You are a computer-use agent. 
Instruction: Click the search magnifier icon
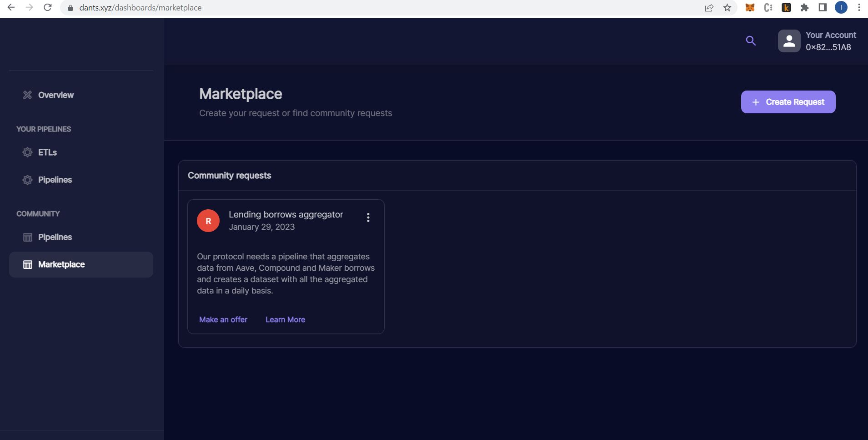(751, 41)
